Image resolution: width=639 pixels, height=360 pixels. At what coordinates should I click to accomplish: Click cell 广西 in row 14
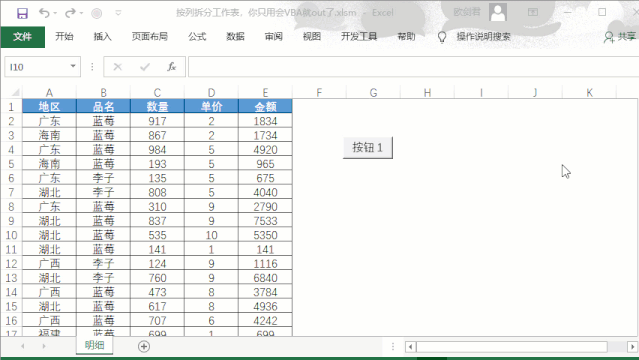(49, 292)
